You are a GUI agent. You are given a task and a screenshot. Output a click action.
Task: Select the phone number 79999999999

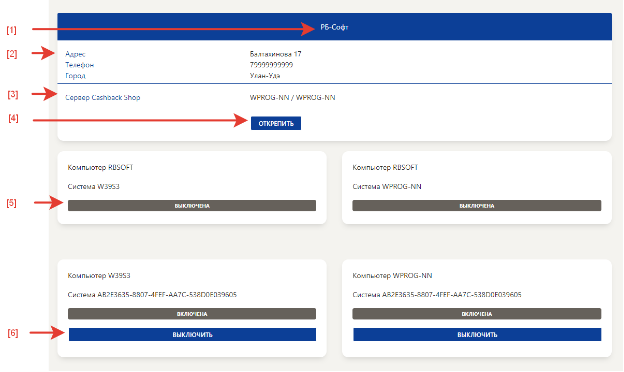pos(271,64)
